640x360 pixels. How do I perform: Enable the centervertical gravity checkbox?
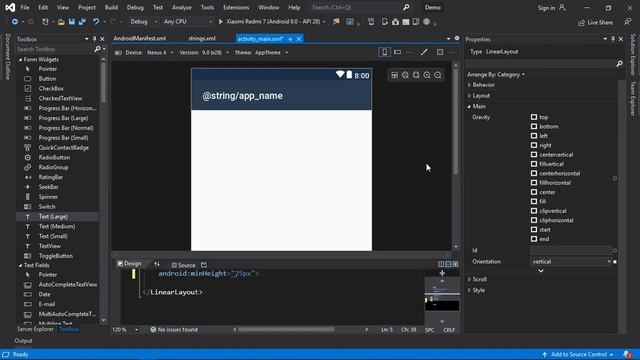(x=534, y=155)
